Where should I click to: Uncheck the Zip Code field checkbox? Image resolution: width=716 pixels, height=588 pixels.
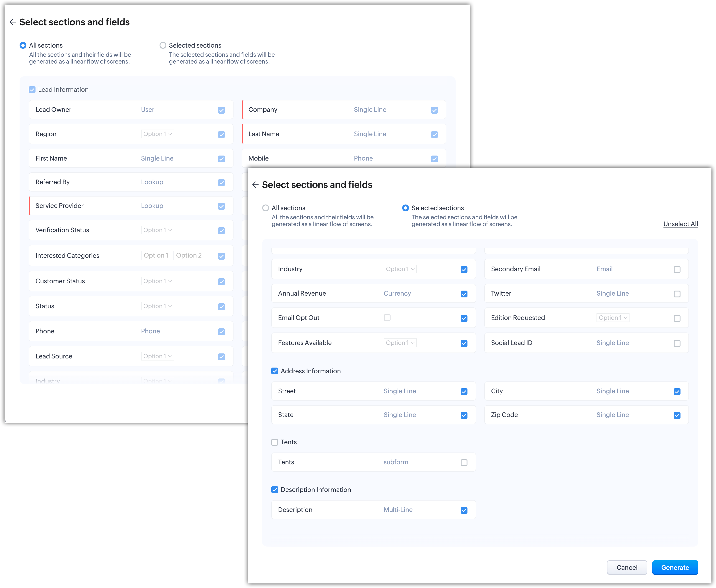coord(677,415)
